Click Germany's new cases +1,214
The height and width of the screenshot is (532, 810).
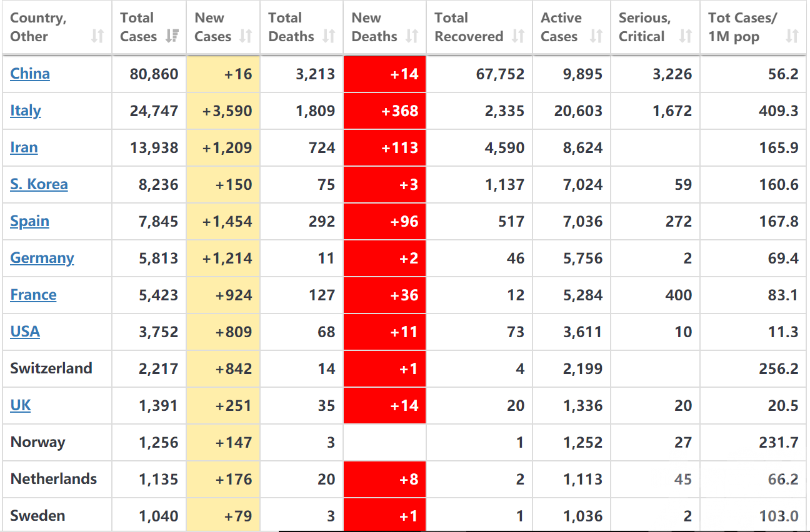coord(227,258)
